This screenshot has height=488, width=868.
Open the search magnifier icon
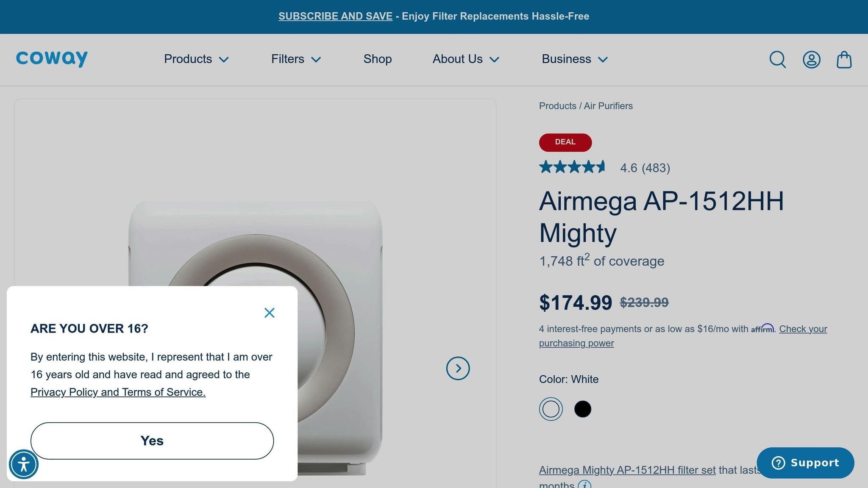click(777, 59)
